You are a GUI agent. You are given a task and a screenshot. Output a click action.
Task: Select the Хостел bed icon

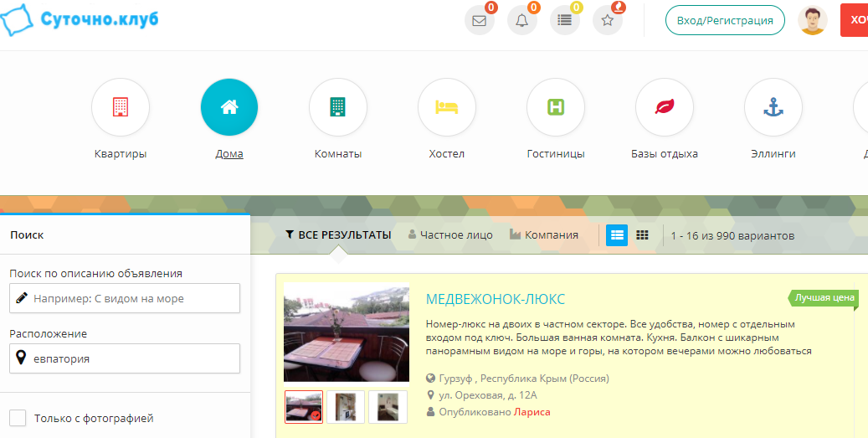click(446, 107)
